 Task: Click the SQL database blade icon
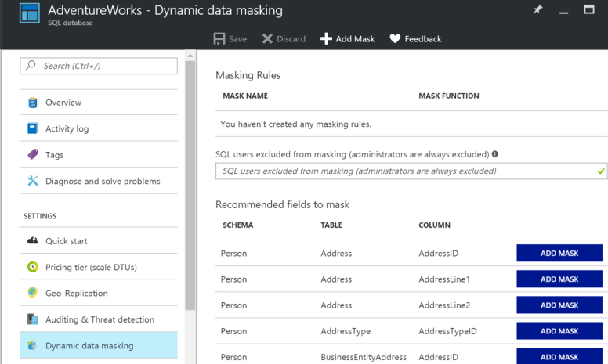coord(30,13)
